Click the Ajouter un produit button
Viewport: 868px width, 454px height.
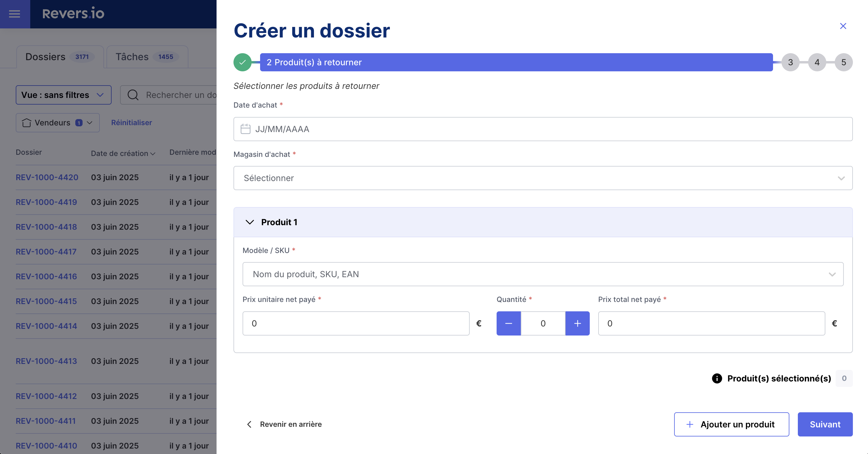coord(732,424)
